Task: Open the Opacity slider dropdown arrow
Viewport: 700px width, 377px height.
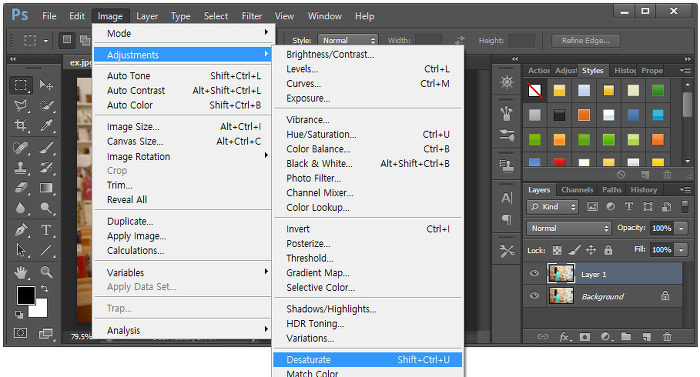Action: coord(681,228)
